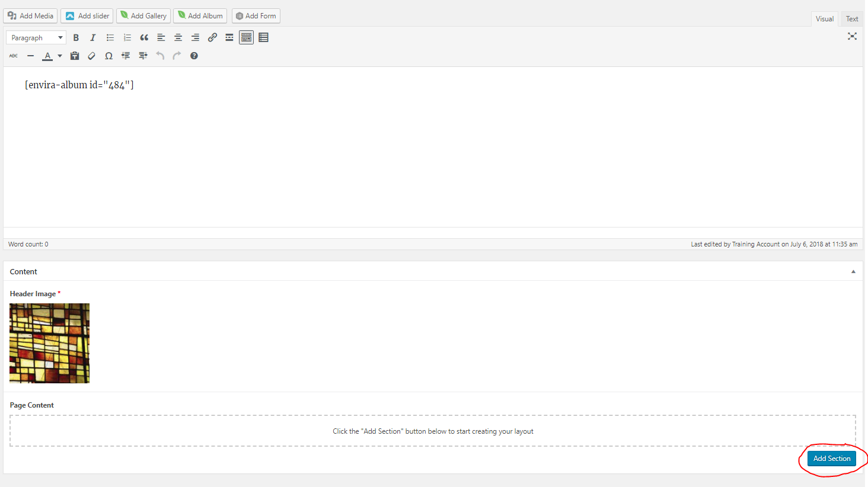Click the insert/edit link icon
868x487 pixels.
[212, 37]
